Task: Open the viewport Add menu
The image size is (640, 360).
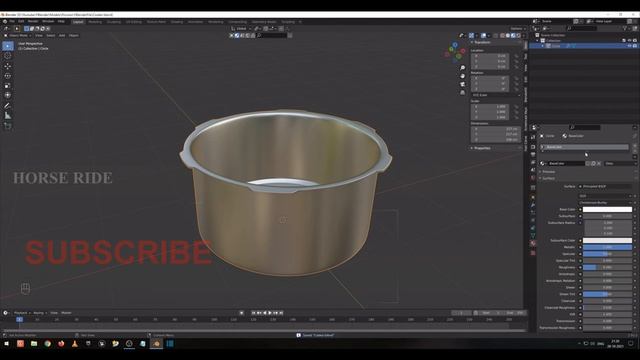Action: [62, 36]
